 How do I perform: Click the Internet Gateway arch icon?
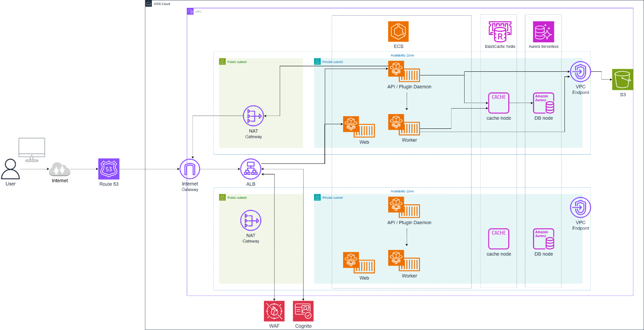[x=190, y=169]
